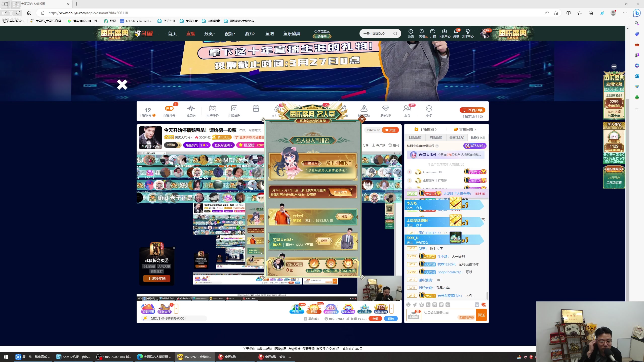Image resolution: width=644 pixels, height=362 pixels.
Task: Open the 全新座驾 vehicle icon
Action: pyautogui.click(x=381, y=309)
